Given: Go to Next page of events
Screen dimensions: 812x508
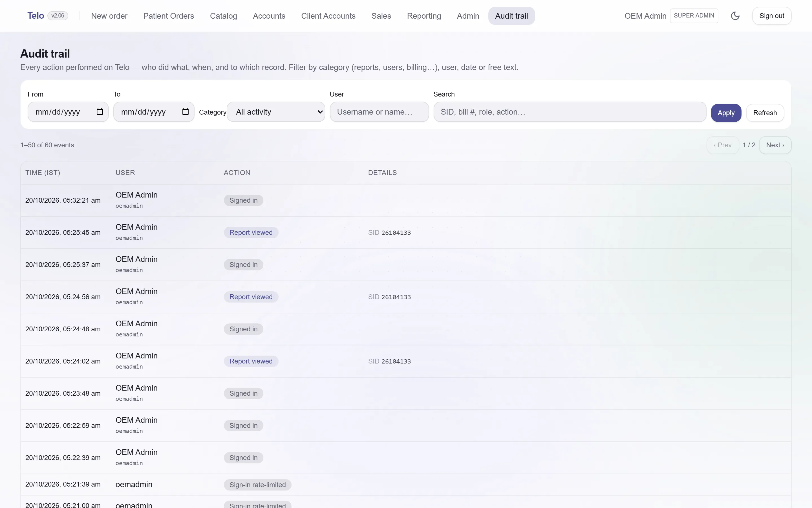Looking at the screenshot, I should [775, 145].
